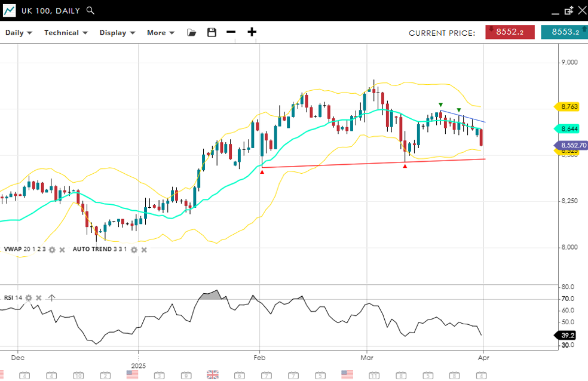Image resolution: width=588 pixels, height=381 pixels.
Task: Move the RSI panel up with the arrow
Action: click(52, 298)
